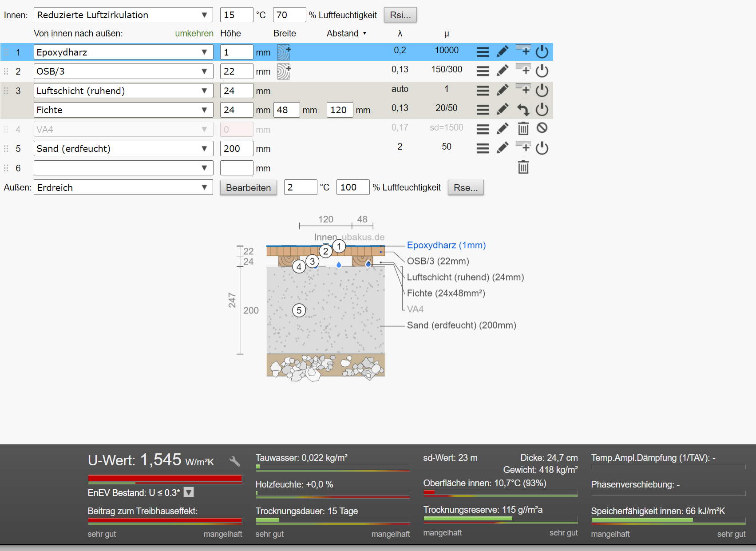Edit the VA4 layer with the pencil
Screen dimensions: 756x551
click(503, 129)
